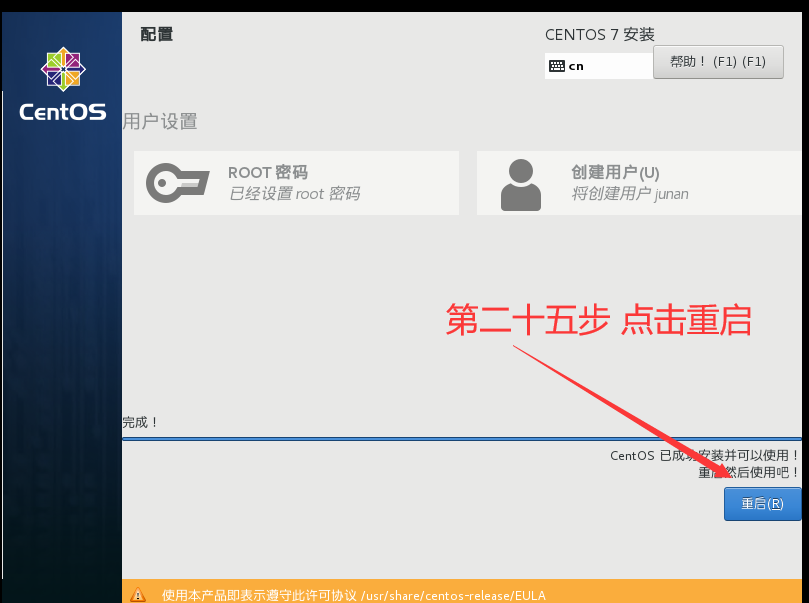Open the ROOT 密码 settings entry

tap(296, 183)
